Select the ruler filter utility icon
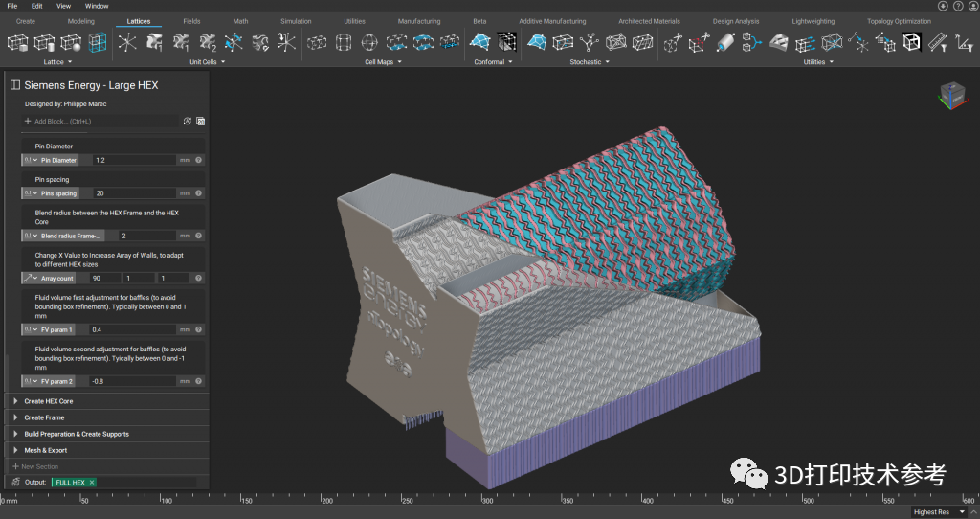The width and height of the screenshot is (980, 519). pos(938,42)
